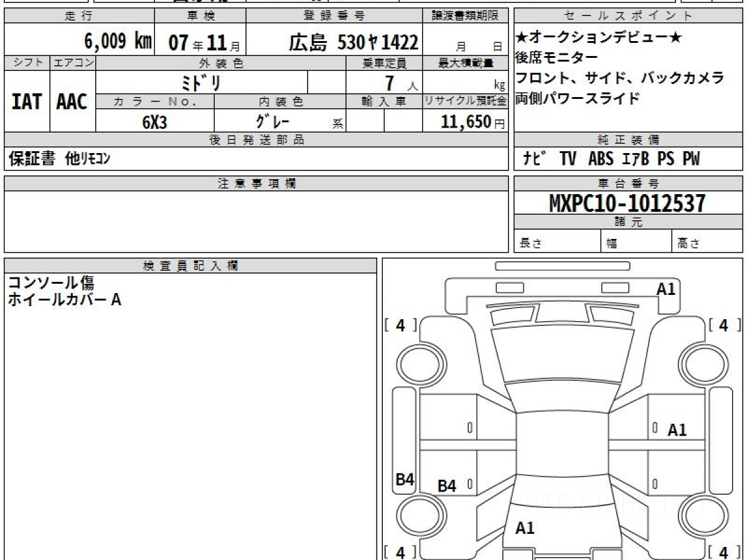Select the コンソール傷 inspector note
The width and height of the screenshot is (747, 560).
coord(51,284)
